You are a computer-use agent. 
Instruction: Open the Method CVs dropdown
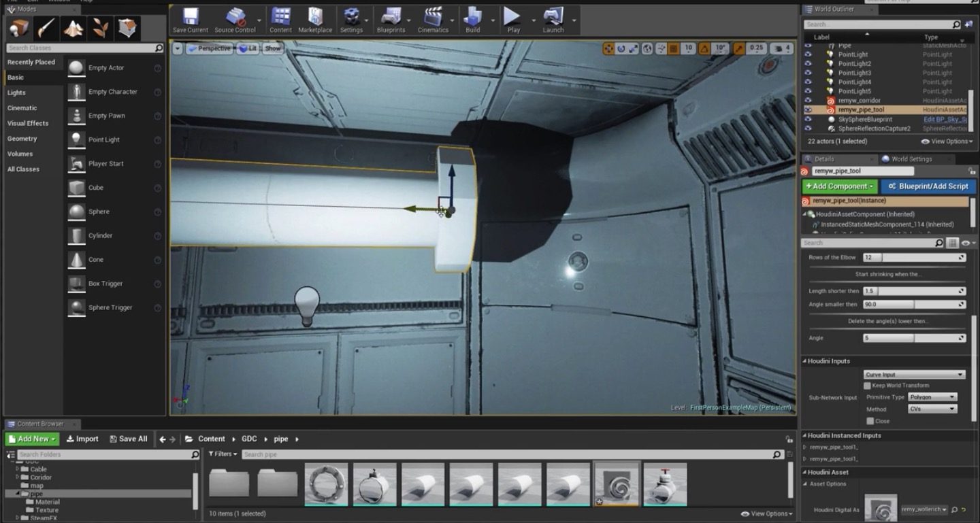click(x=932, y=409)
